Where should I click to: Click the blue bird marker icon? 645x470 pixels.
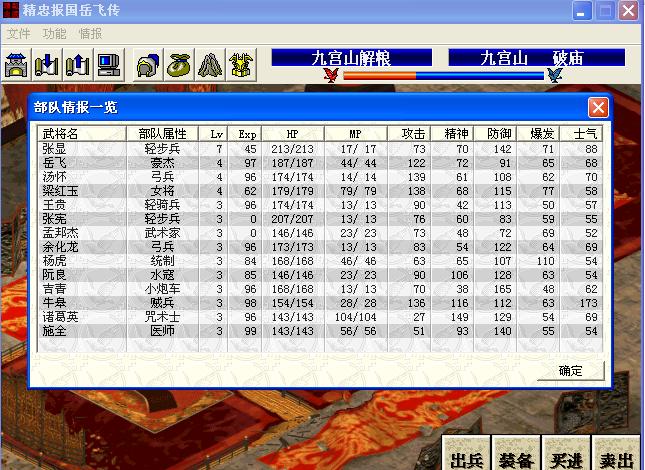[x=554, y=75]
